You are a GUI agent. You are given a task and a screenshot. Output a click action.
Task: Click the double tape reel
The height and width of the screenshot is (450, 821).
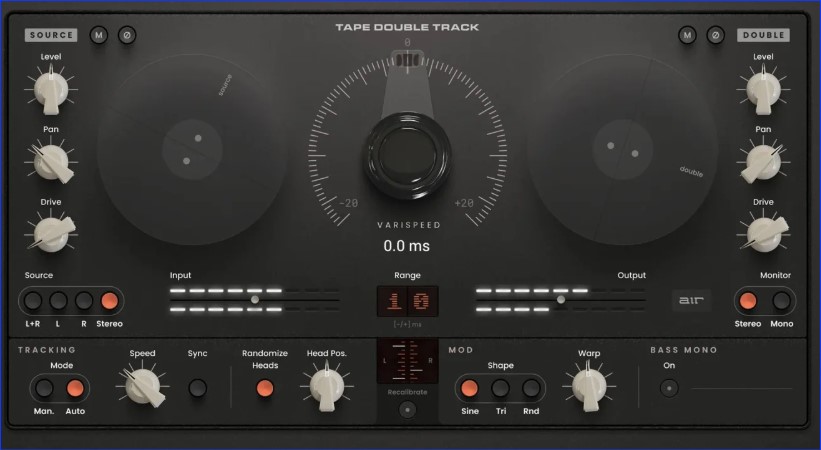coord(623,149)
